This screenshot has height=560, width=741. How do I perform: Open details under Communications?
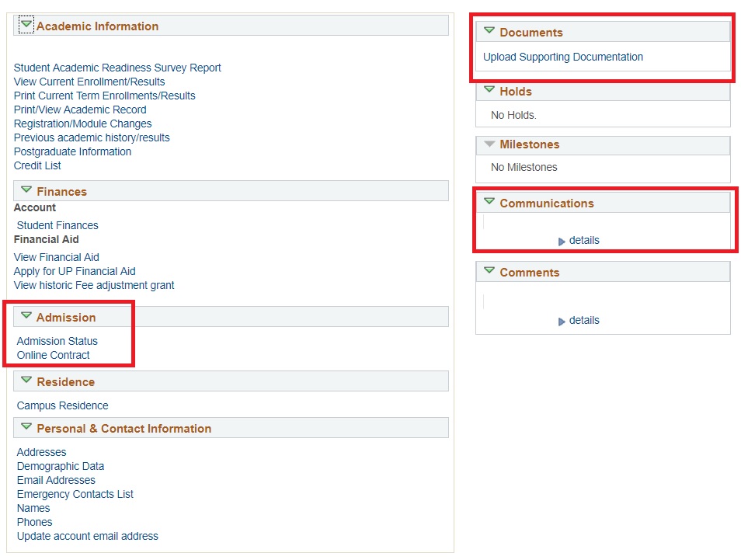tap(583, 241)
